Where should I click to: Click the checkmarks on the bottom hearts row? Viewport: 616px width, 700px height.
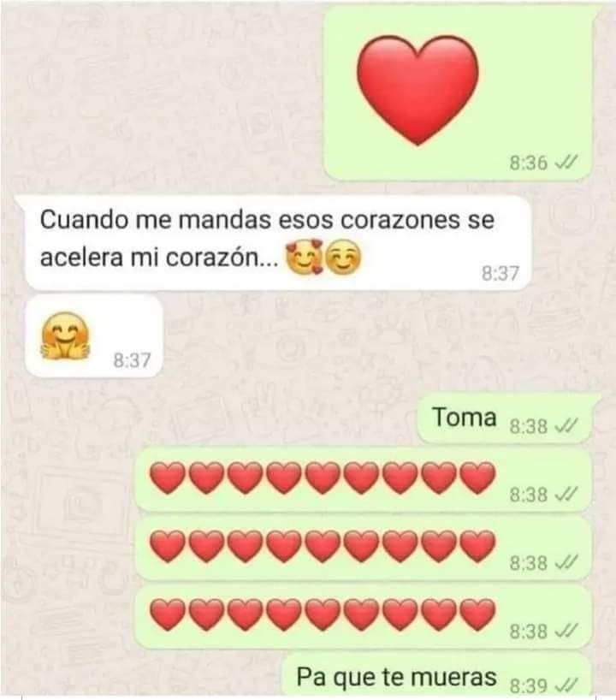(x=566, y=631)
